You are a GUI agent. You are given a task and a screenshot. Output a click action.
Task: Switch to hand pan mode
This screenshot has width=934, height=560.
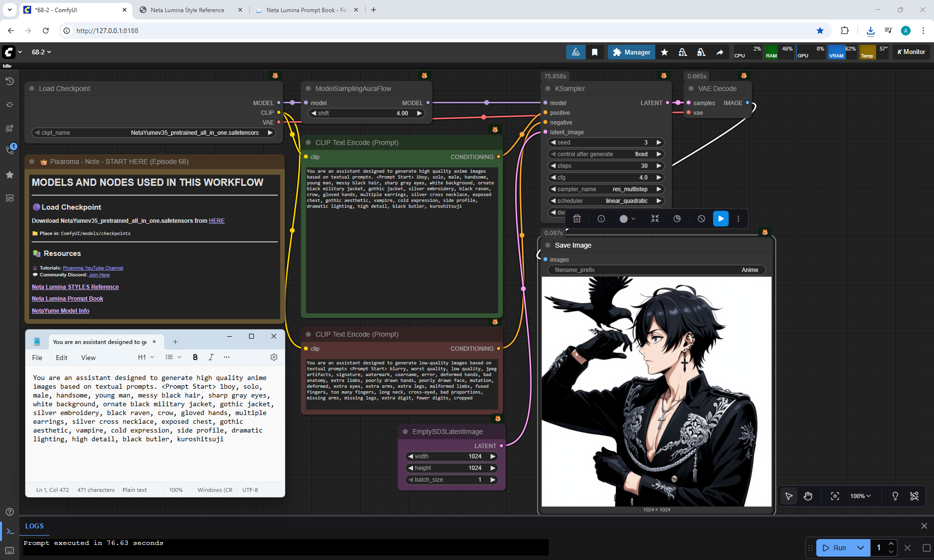pos(808,496)
